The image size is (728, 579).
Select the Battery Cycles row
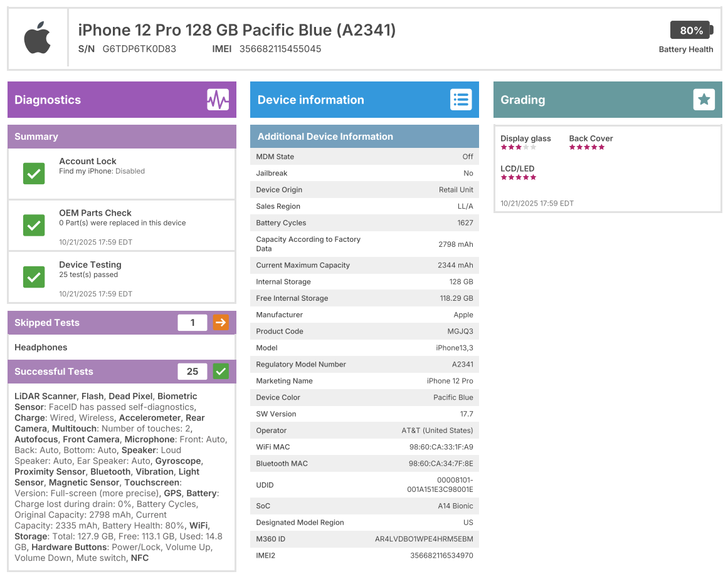[x=364, y=223]
